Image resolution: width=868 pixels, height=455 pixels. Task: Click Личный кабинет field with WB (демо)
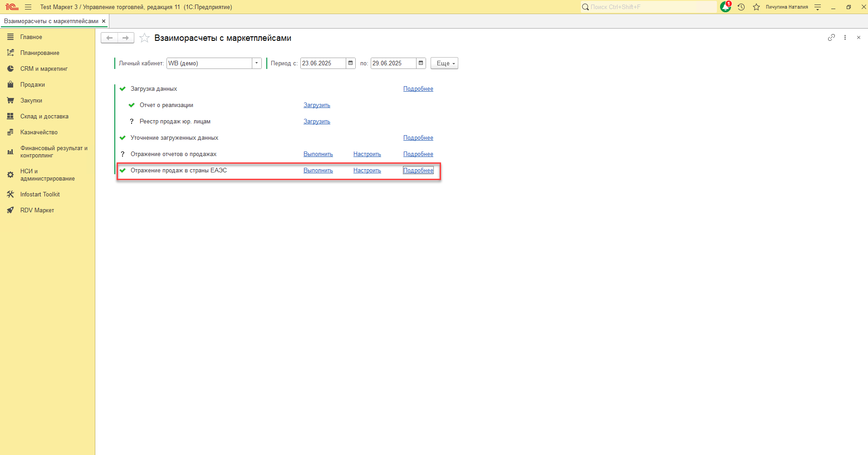(210, 63)
